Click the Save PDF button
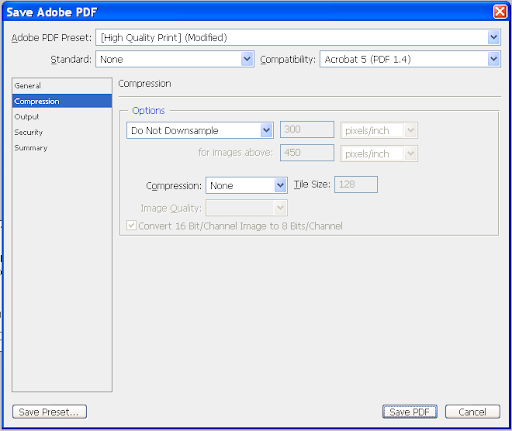 pyautogui.click(x=410, y=412)
